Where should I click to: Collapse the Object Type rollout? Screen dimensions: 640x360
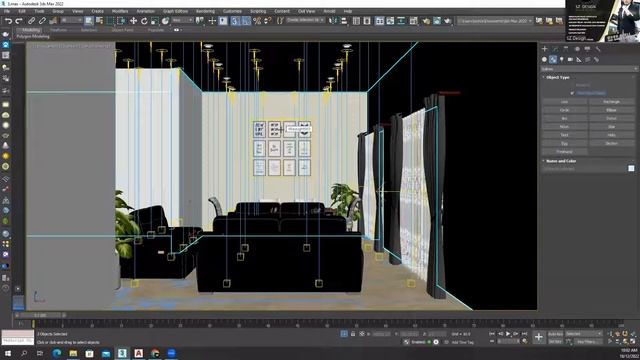coord(558,77)
